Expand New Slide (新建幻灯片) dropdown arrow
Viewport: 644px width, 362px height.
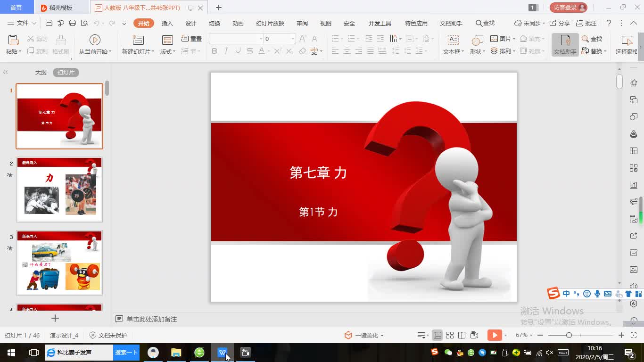coord(152,52)
